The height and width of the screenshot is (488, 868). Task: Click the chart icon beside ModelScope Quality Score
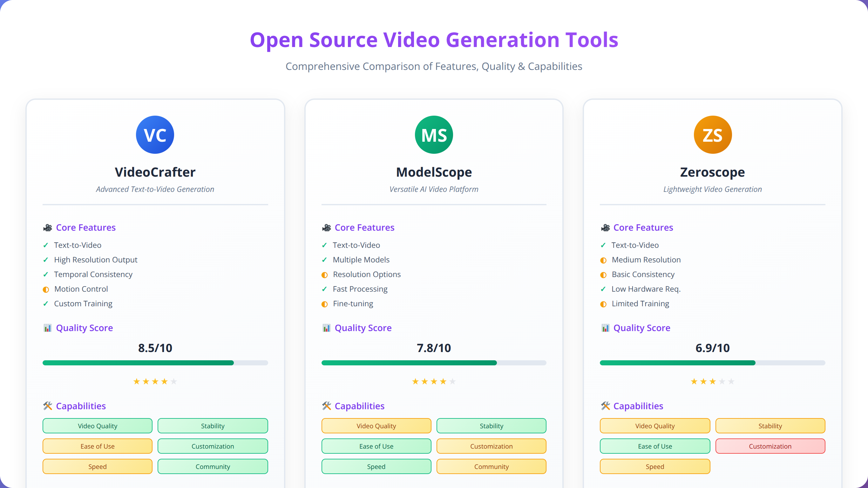click(x=326, y=328)
